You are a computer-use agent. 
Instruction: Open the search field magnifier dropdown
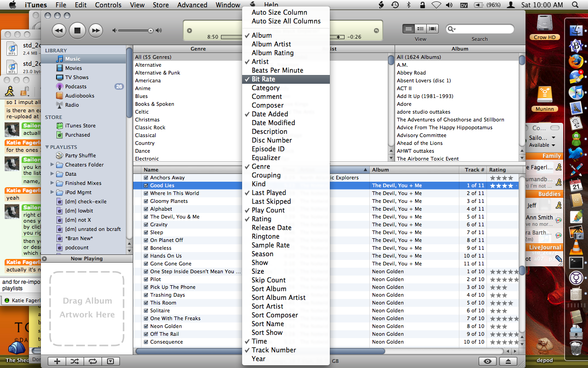452,29
